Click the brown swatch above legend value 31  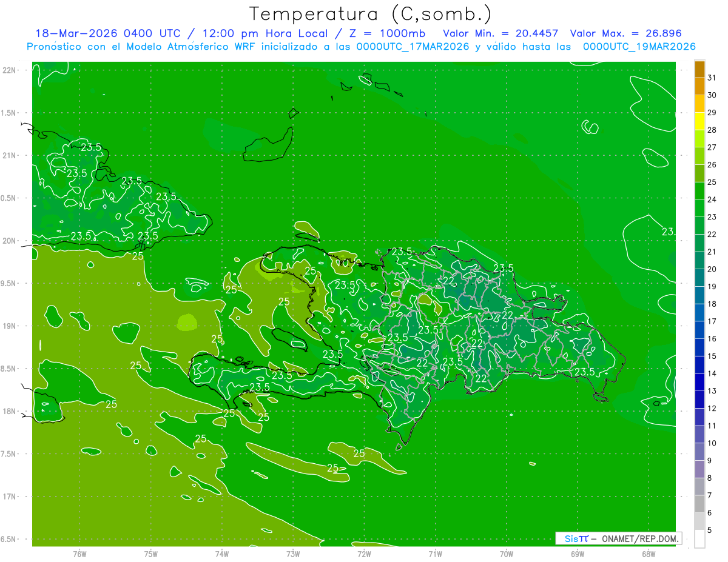coord(699,70)
